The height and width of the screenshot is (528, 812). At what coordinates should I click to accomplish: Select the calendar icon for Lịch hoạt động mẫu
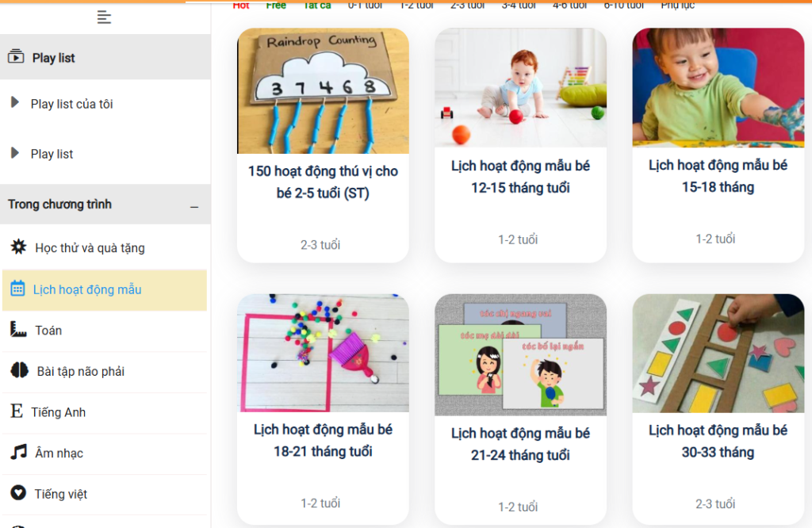tap(17, 289)
